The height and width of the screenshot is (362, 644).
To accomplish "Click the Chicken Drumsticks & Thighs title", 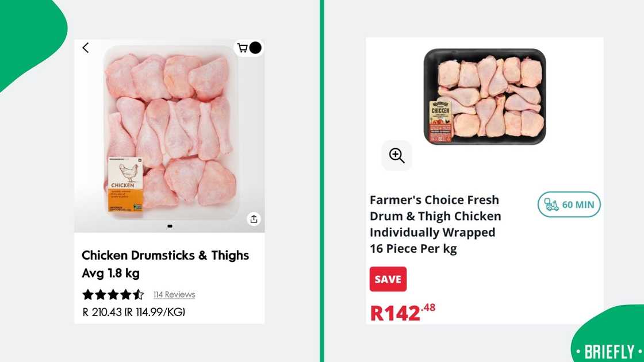I will click(166, 255).
